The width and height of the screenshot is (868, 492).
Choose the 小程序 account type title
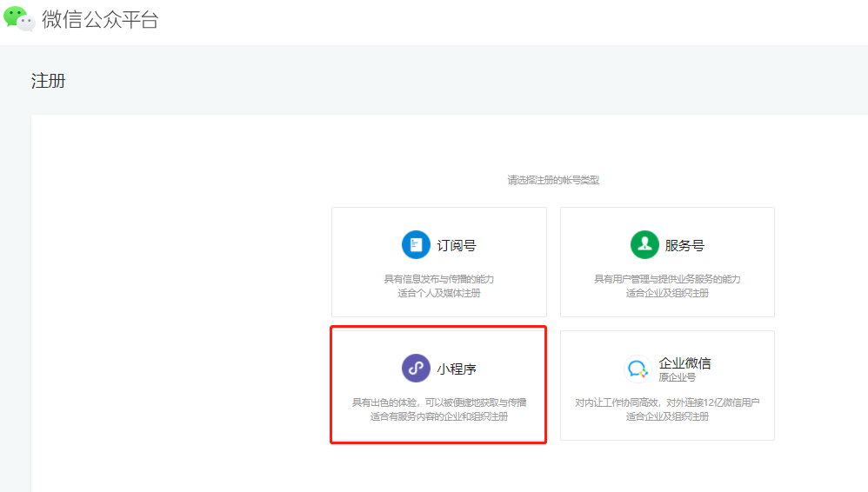coord(456,369)
